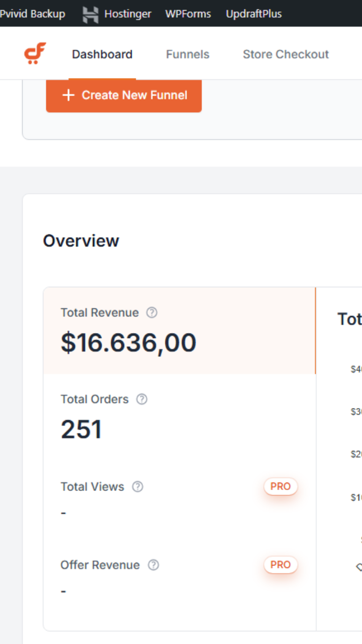Click the CartFlows logo icon

tap(35, 54)
